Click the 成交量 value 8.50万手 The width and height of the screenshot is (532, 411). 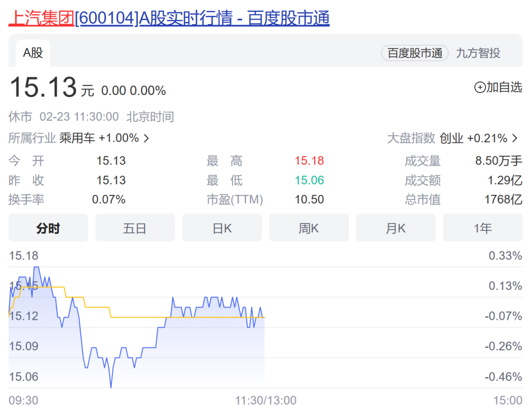pyautogui.click(x=499, y=161)
